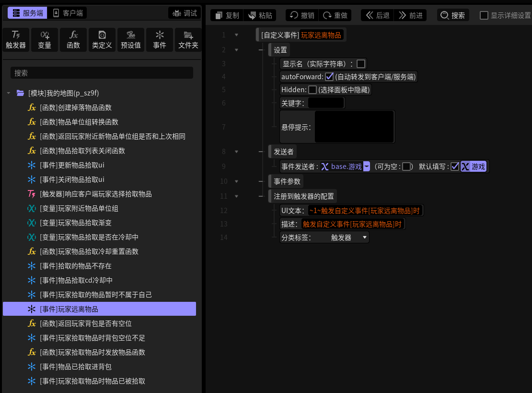
Task: Focus the left panel 搜索 field
Action: pos(102,73)
